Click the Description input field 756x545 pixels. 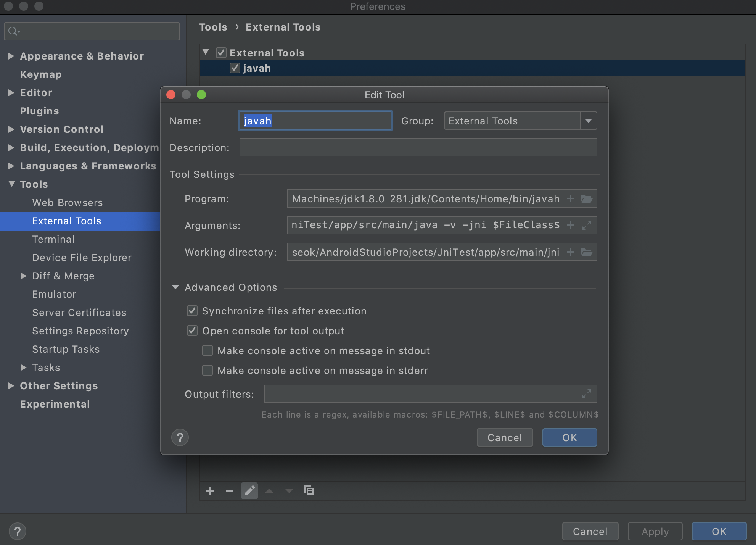pos(418,148)
